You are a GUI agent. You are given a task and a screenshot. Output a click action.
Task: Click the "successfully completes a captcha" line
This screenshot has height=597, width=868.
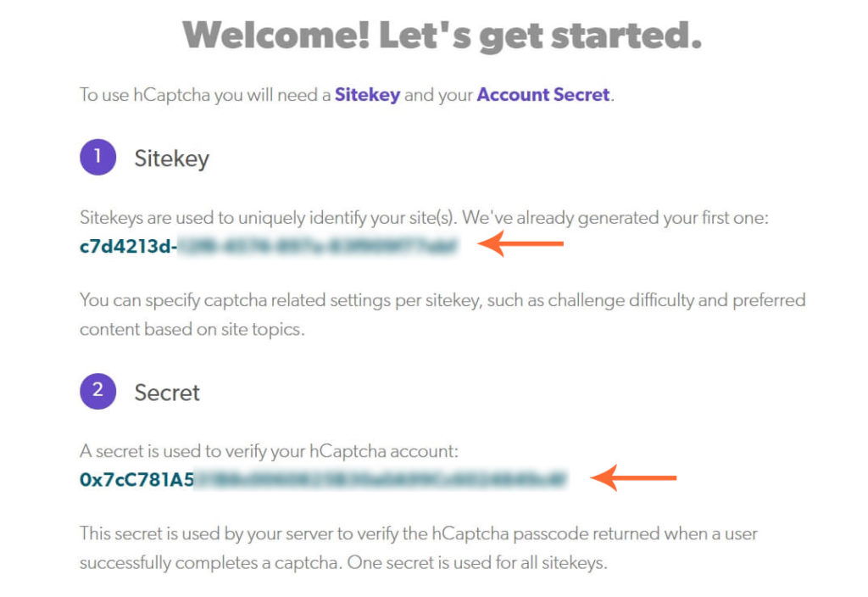coord(343,563)
